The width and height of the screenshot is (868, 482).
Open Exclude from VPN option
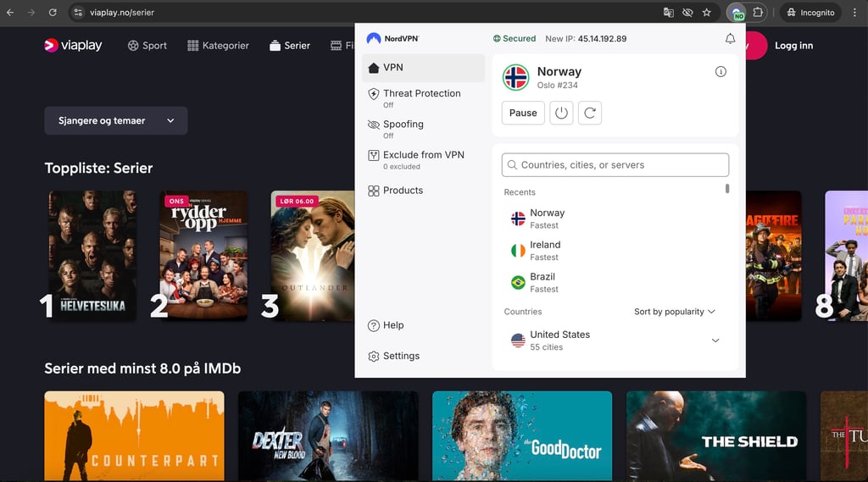[x=424, y=159]
